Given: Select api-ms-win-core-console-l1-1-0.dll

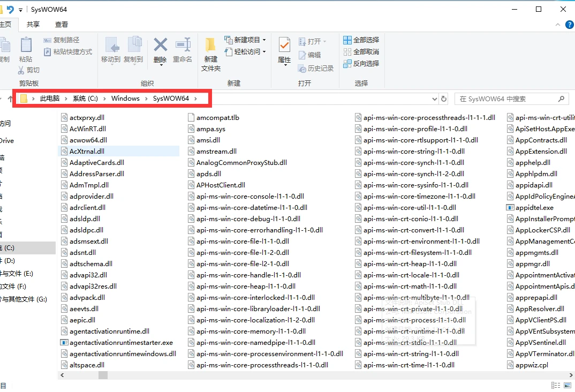Looking at the screenshot, I should 250,196.
